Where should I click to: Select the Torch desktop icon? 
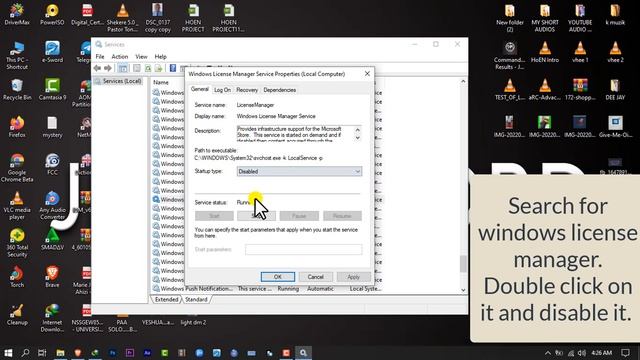click(x=17, y=277)
